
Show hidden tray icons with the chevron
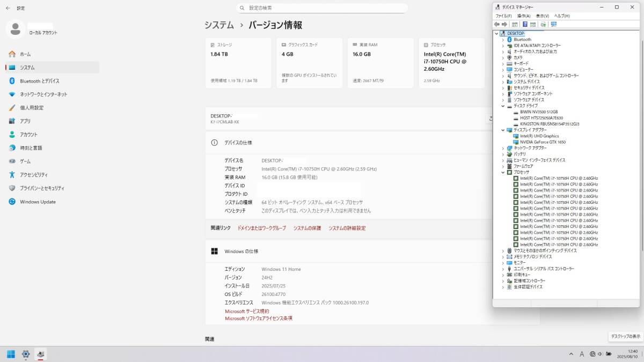coord(572,354)
